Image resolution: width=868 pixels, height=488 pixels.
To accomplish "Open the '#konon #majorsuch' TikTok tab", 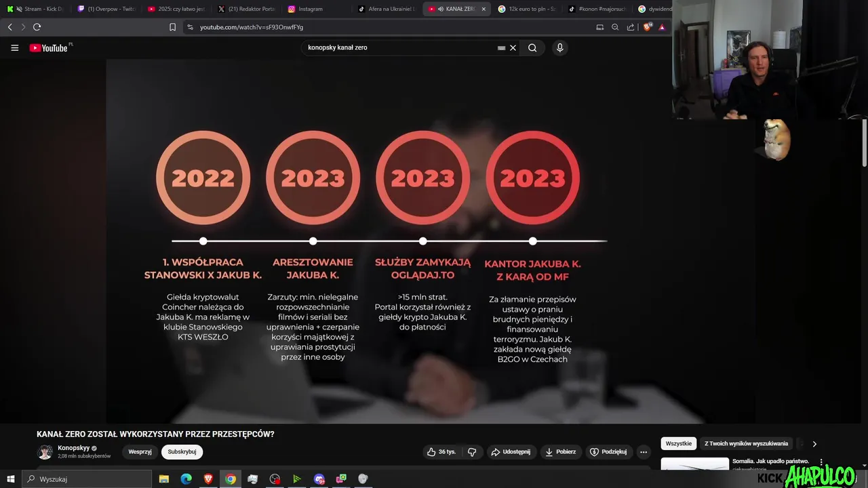I will click(x=596, y=9).
